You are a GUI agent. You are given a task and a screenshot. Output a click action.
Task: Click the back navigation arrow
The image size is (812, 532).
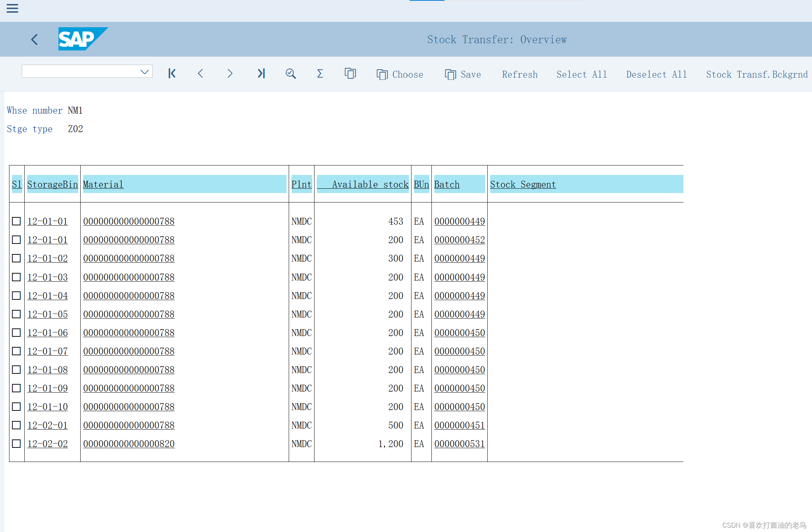[34, 39]
